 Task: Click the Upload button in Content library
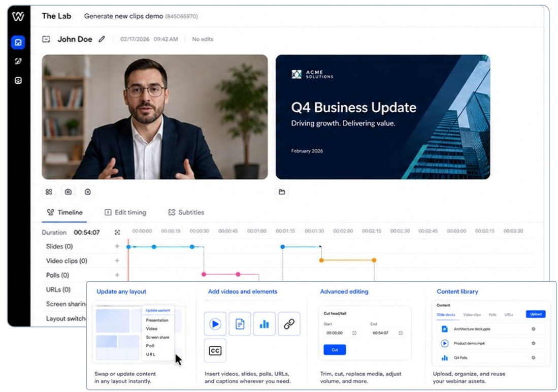pyautogui.click(x=536, y=314)
